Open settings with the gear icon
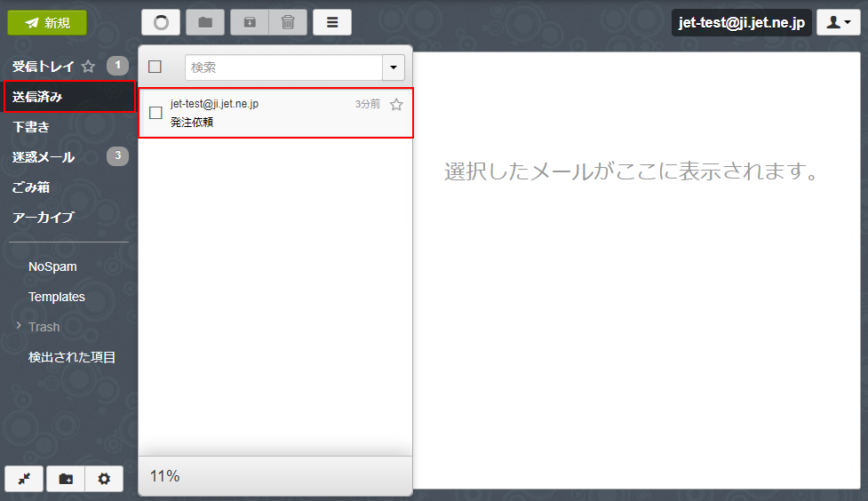868x501 pixels. [104, 479]
